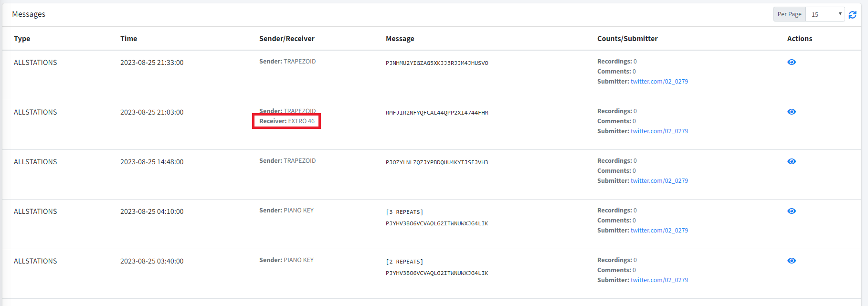Click the Sender/Receiver column header
This screenshot has width=868, height=306.
coord(287,39)
